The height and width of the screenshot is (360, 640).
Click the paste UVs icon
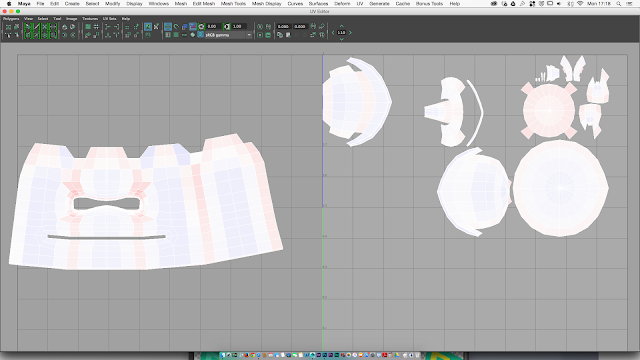[288, 35]
